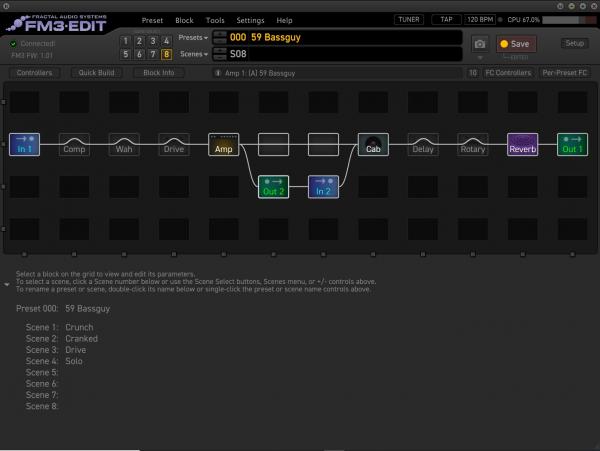Open the Tuner
Image resolution: width=600 pixels, height=451 pixels.
pos(409,20)
